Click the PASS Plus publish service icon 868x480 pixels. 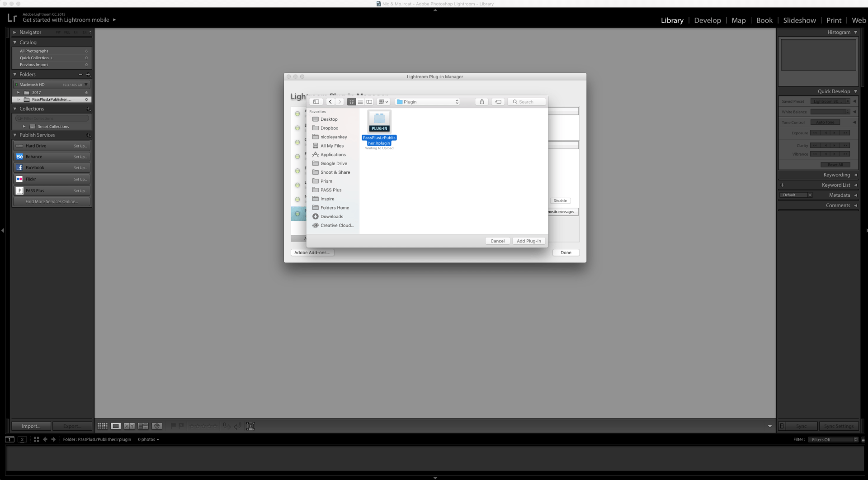pos(19,190)
